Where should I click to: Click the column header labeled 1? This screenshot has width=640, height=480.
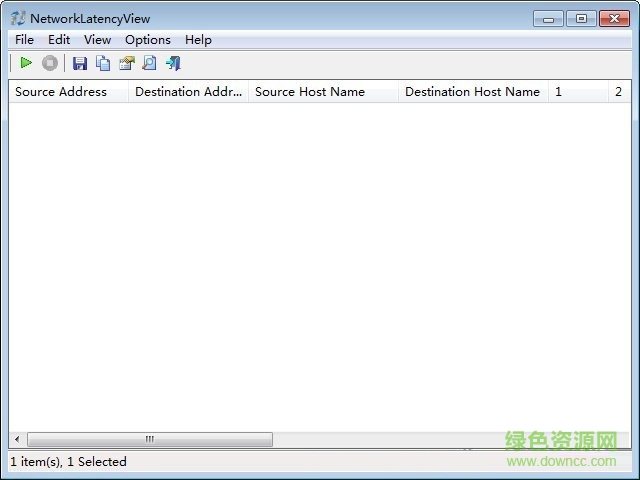[578, 91]
